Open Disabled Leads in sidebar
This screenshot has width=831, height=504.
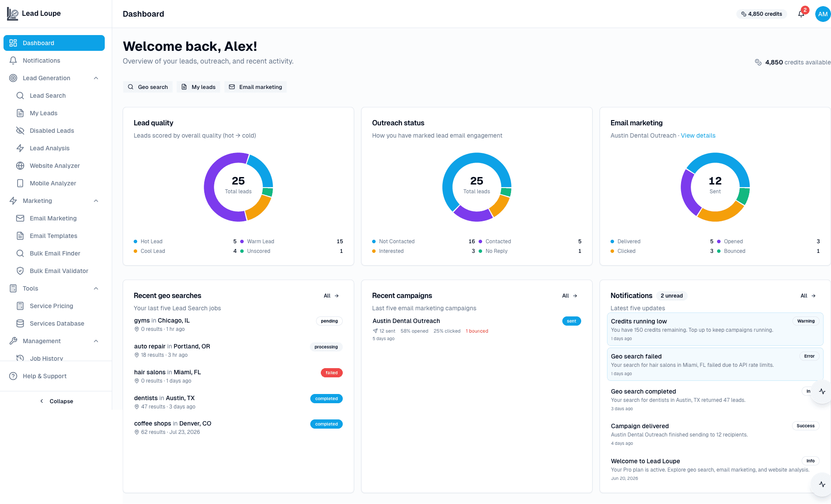tap(58, 131)
